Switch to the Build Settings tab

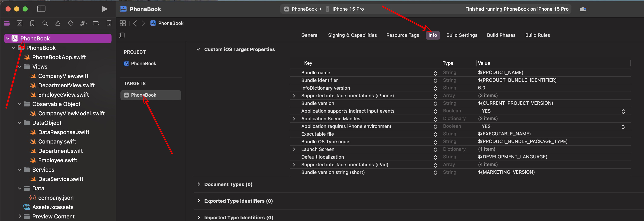[x=461, y=35]
